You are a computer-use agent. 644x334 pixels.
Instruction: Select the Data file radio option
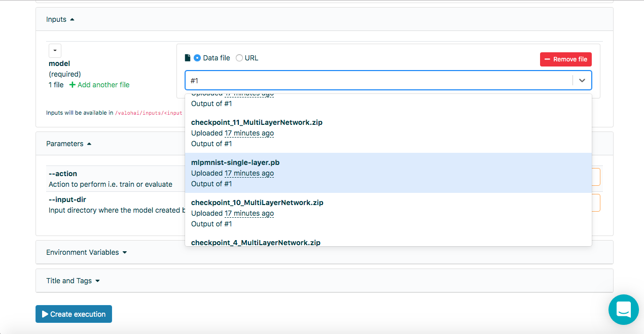[x=197, y=58]
